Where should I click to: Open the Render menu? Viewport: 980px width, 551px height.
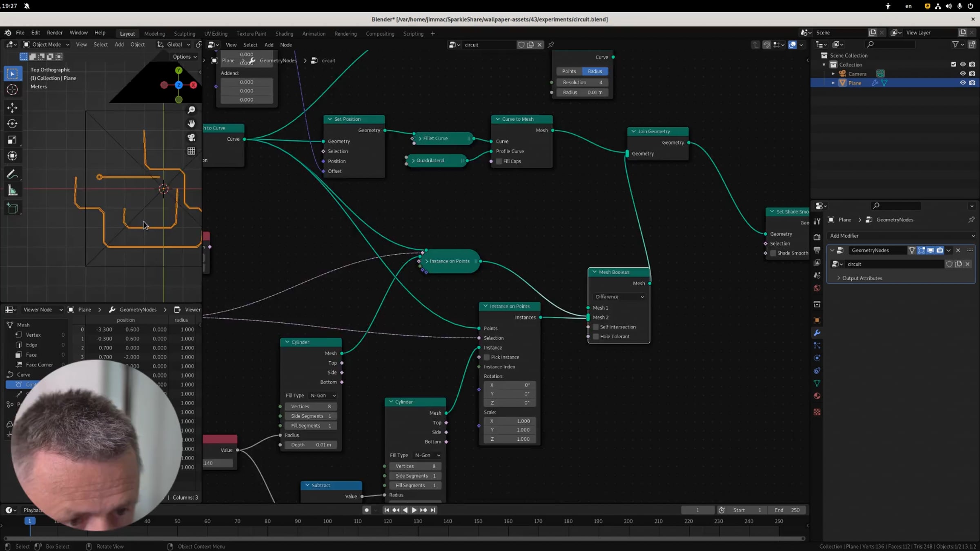click(x=55, y=33)
